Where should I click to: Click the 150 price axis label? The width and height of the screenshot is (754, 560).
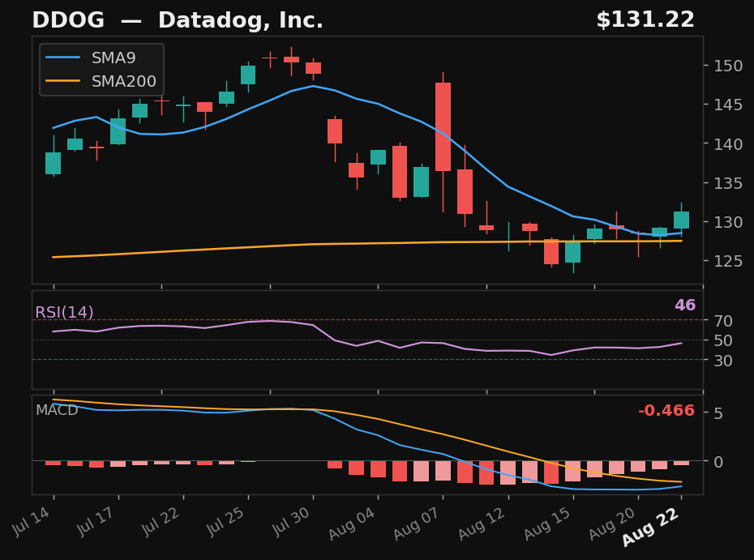click(728, 66)
